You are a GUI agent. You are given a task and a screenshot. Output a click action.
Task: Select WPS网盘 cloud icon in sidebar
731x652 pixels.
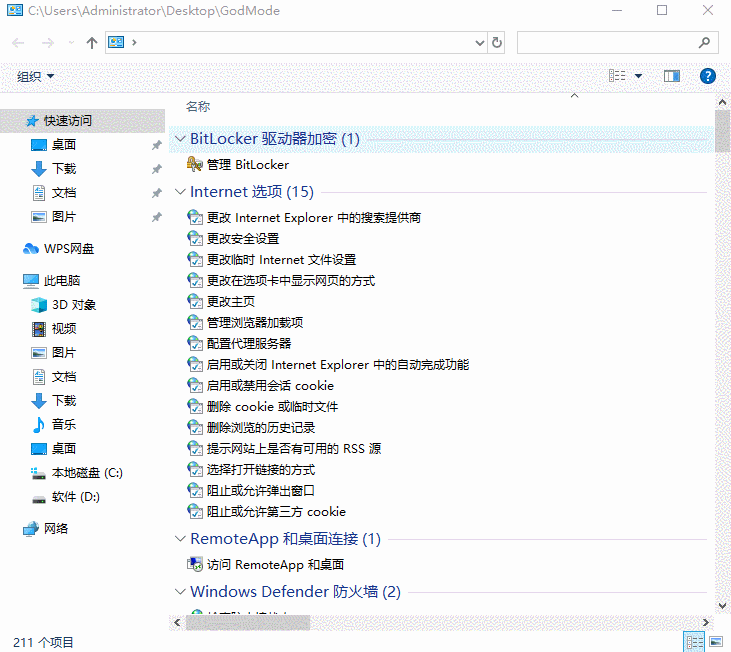pos(31,249)
